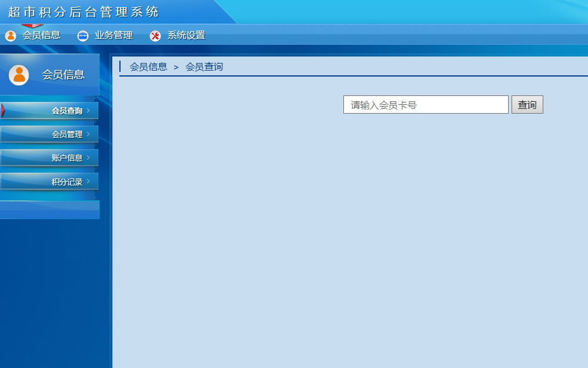
Task: Click the large avatar icon in sidebar header
Action: 19,75
